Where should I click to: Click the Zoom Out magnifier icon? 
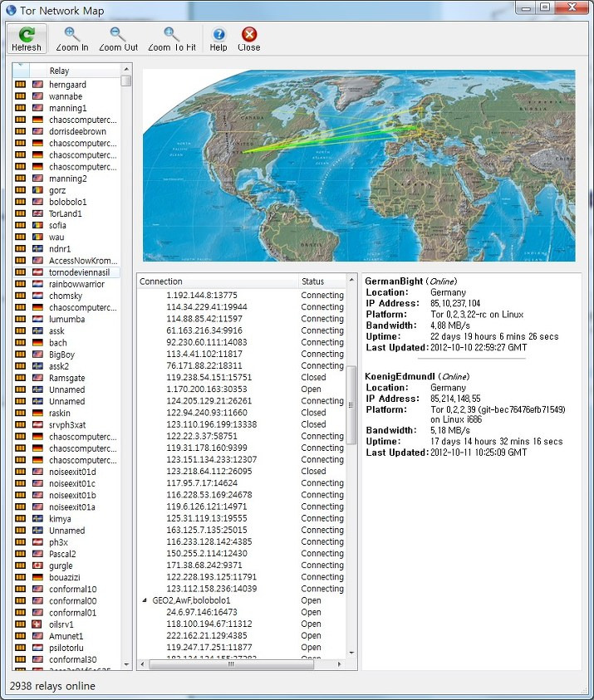tap(118, 34)
